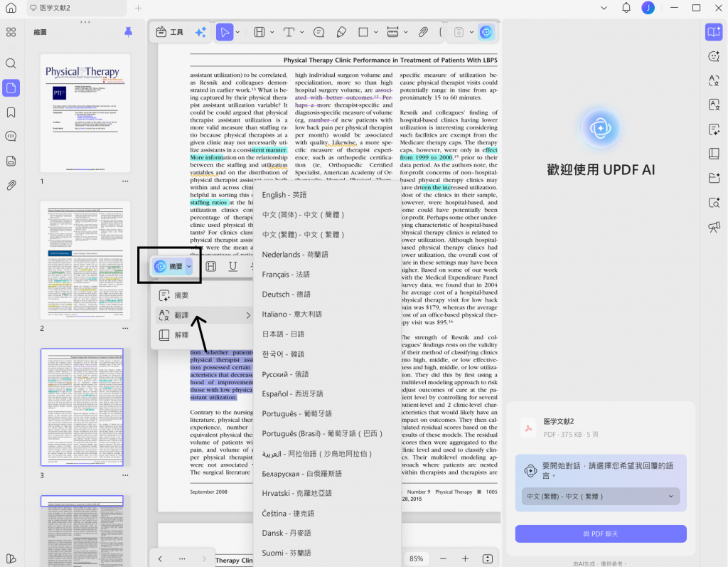The image size is (728, 567).
Task: Select the measure ruler tool in toolbar
Action: coord(392,32)
